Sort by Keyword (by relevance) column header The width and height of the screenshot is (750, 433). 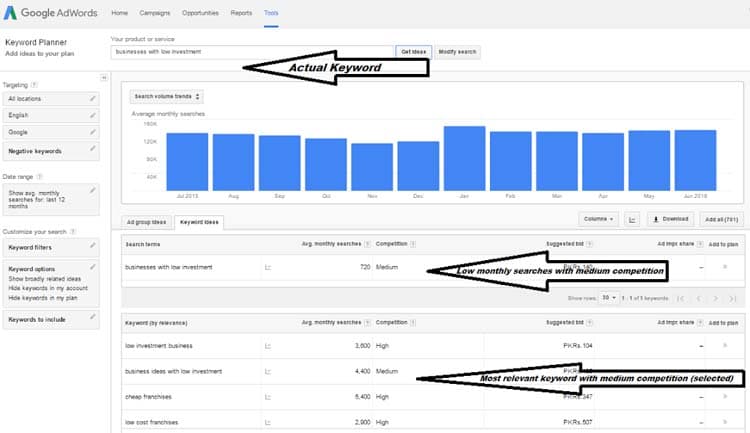156,323
